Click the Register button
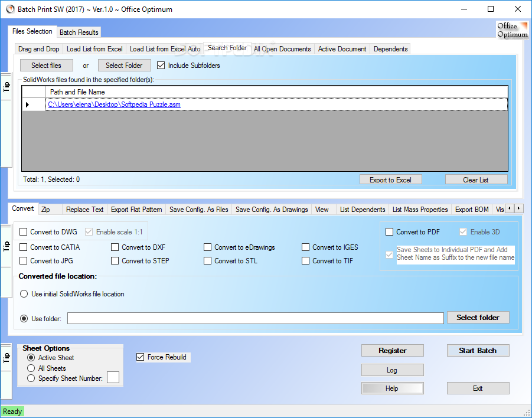Viewport: 532px width, 418px height. [393, 351]
